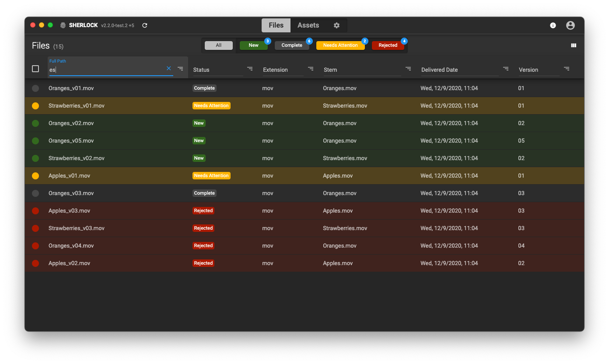
Task: Switch to the Assets tab
Action: 308,25
